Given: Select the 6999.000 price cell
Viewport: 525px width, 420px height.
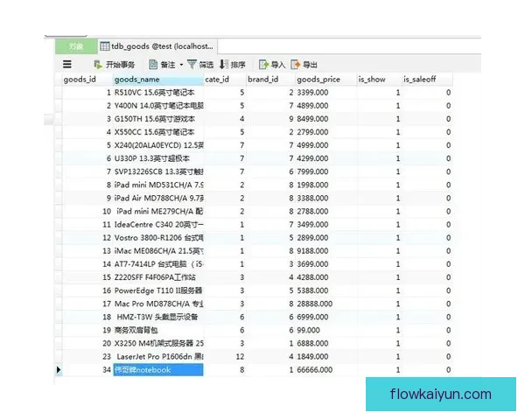Looking at the screenshot, I should (x=326, y=317).
